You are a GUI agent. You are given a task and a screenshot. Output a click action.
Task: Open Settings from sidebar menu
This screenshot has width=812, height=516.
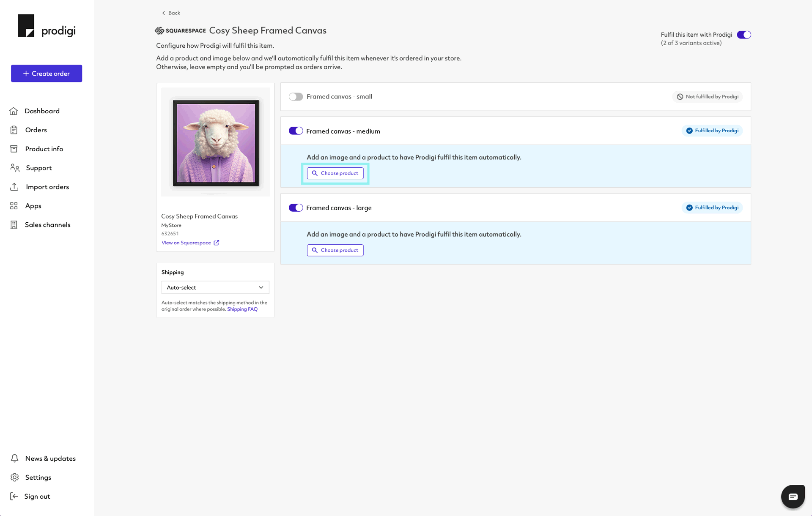pos(37,477)
